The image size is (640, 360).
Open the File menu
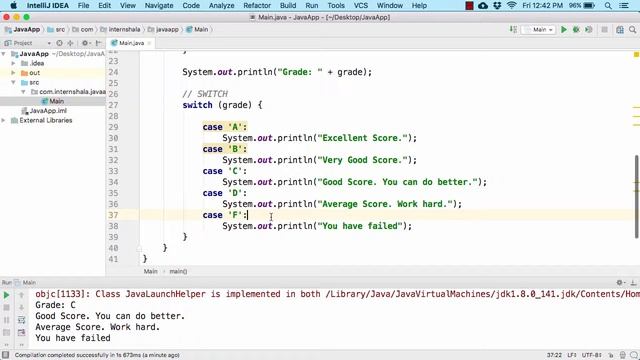tap(83, 6)
